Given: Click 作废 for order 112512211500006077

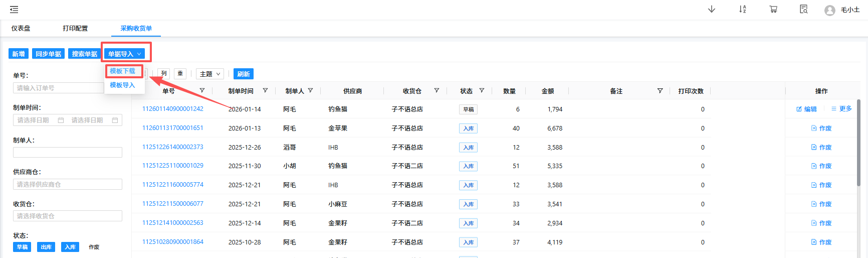Looking at the screenshot, I should (821, 204).
